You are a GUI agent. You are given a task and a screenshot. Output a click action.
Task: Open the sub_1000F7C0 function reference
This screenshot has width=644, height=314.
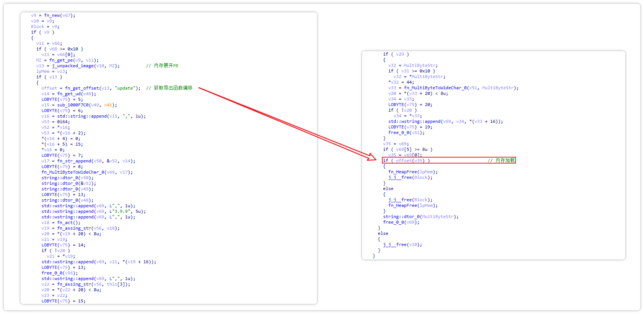click(73, 105)
